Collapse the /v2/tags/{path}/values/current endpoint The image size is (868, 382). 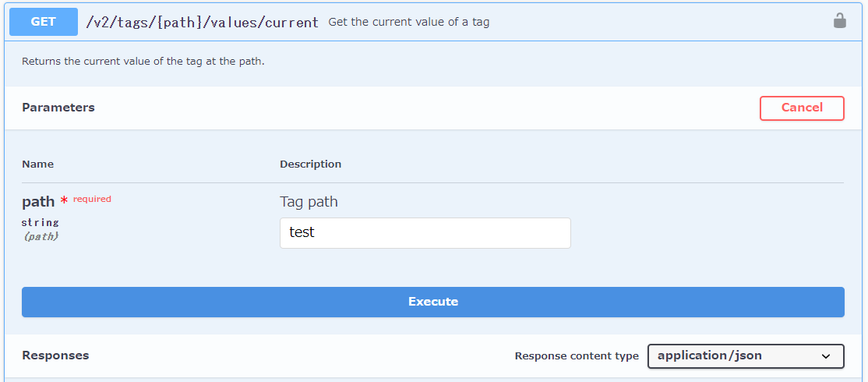pyautogui.click(x=202, y=23)
